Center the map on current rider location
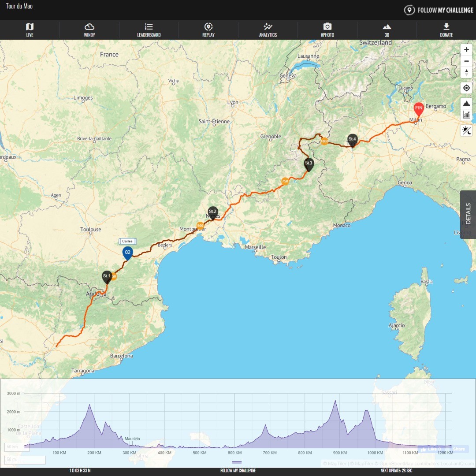 (466, 88)
